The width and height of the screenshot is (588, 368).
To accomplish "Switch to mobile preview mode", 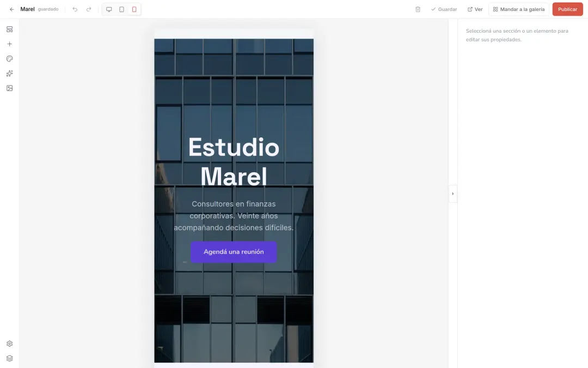I will coord(134,9).
